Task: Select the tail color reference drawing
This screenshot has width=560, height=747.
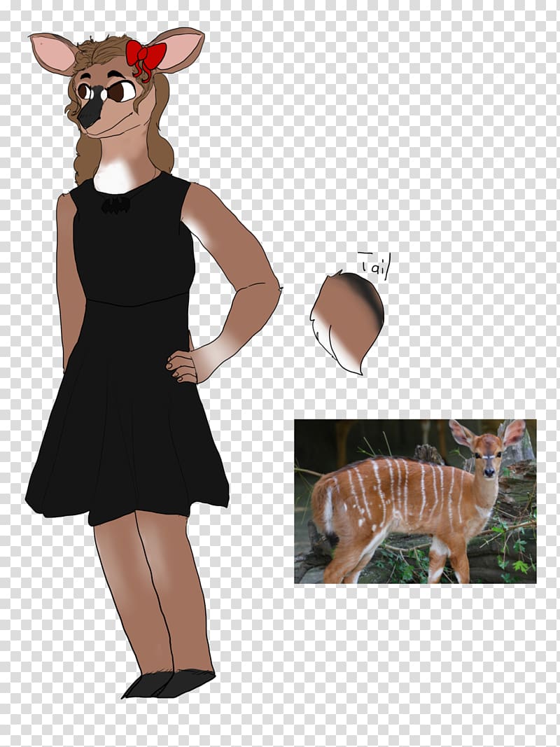Action: (x=346, y=323)
